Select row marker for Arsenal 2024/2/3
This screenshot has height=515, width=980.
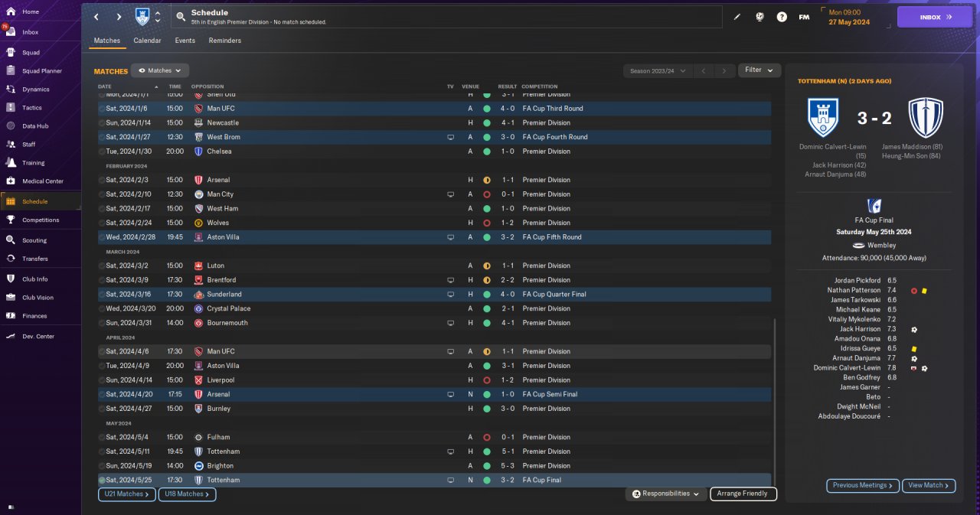[x=102, y=180]
